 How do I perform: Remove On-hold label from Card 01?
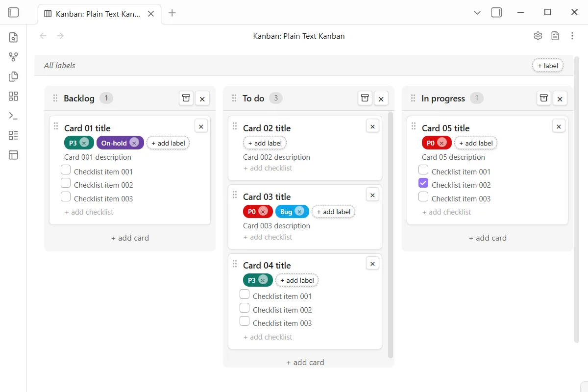pyautogui.click(x=134, y=143)
